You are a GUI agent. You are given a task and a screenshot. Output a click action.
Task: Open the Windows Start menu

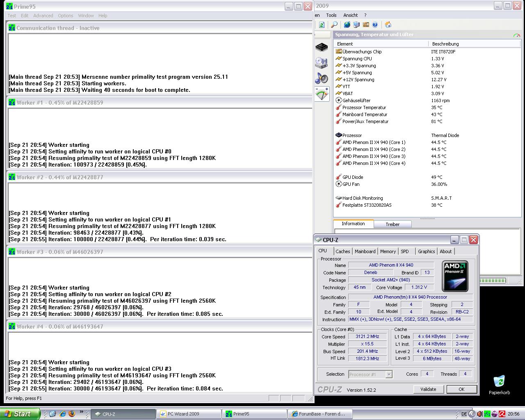point(20,414)
